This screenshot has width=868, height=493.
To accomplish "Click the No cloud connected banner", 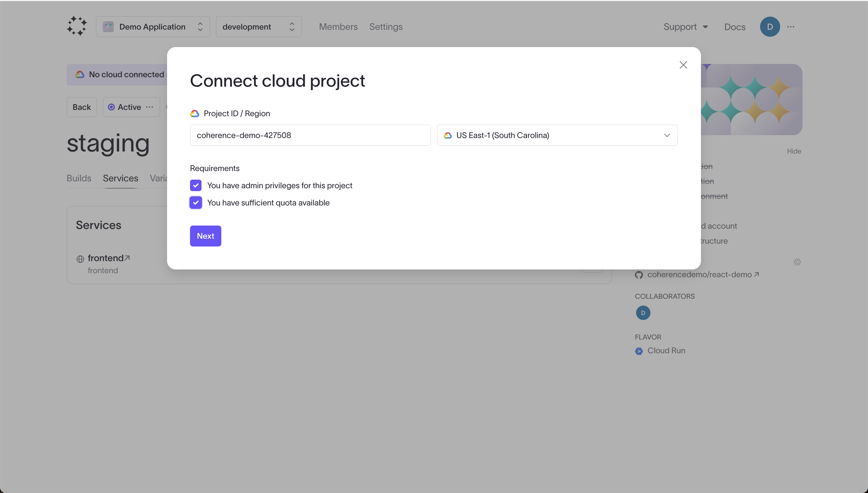I will pos(117,75).
